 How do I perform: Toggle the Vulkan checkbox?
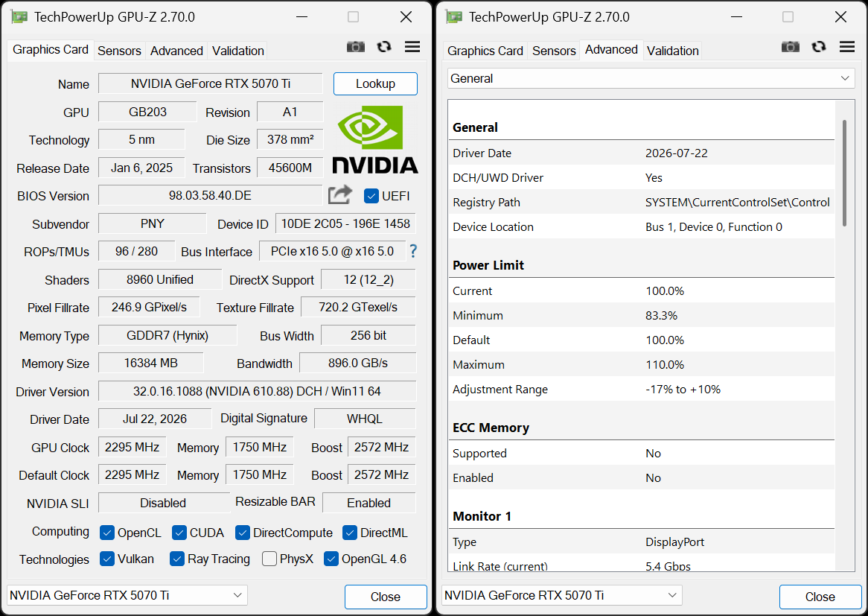pyautogui.click(x=107, y=559)
